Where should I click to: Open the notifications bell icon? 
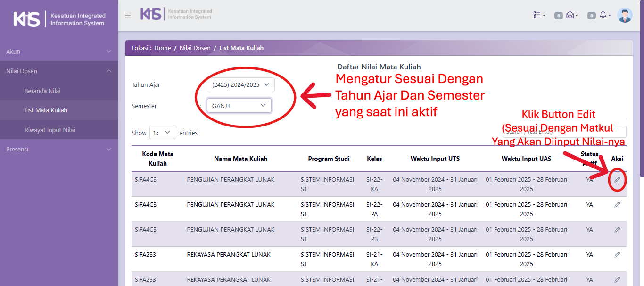pos(603,15)
